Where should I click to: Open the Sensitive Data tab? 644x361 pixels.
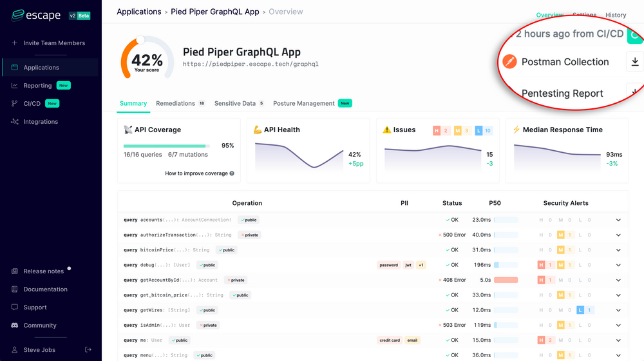239,104
